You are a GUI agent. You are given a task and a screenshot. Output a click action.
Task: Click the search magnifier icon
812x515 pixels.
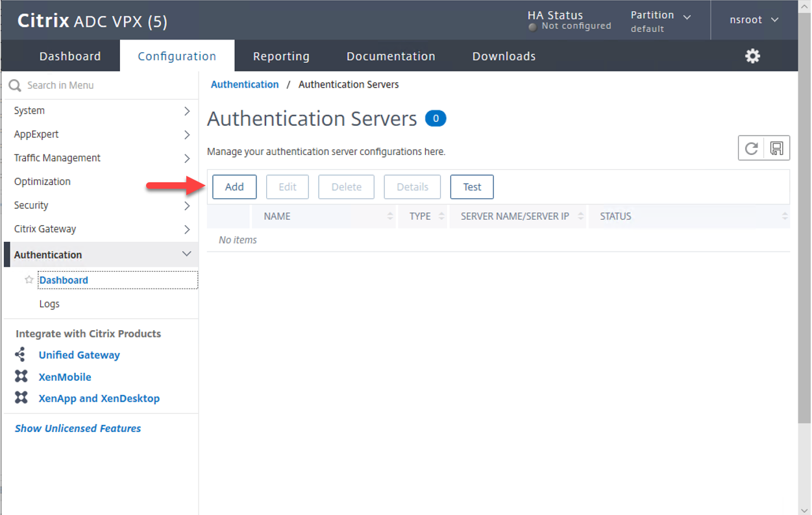tap(15, 86)
